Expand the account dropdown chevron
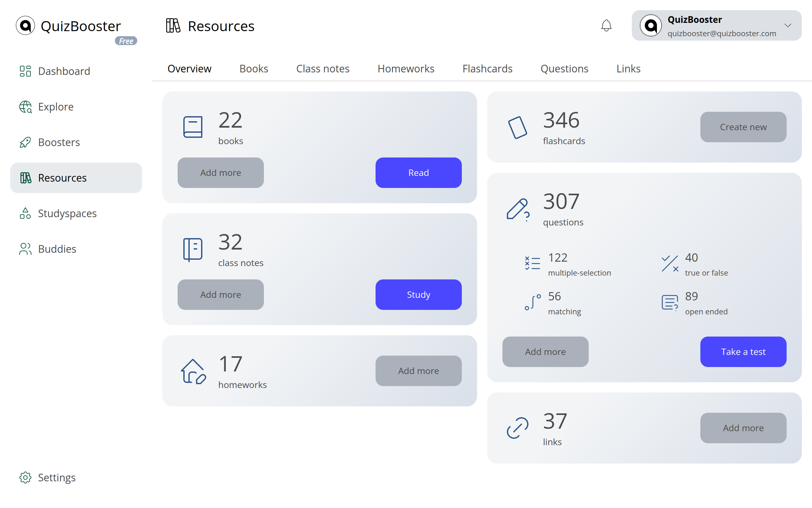 pyautogui.click(x=788, y=25)
